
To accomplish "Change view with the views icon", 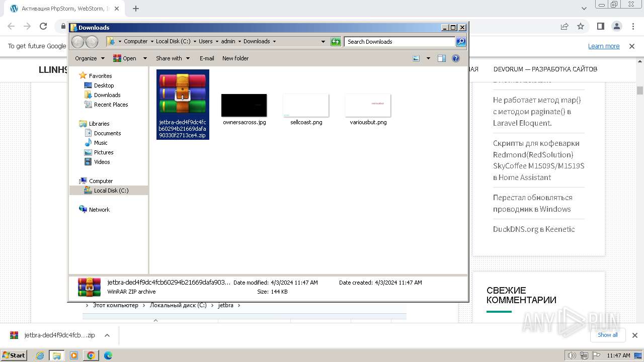I will point(416,58).
